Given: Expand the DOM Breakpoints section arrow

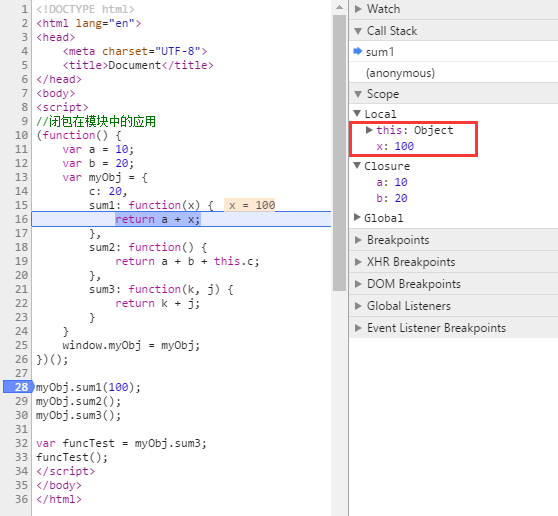Looking at the screenshot, I should (x=358, y=284).
